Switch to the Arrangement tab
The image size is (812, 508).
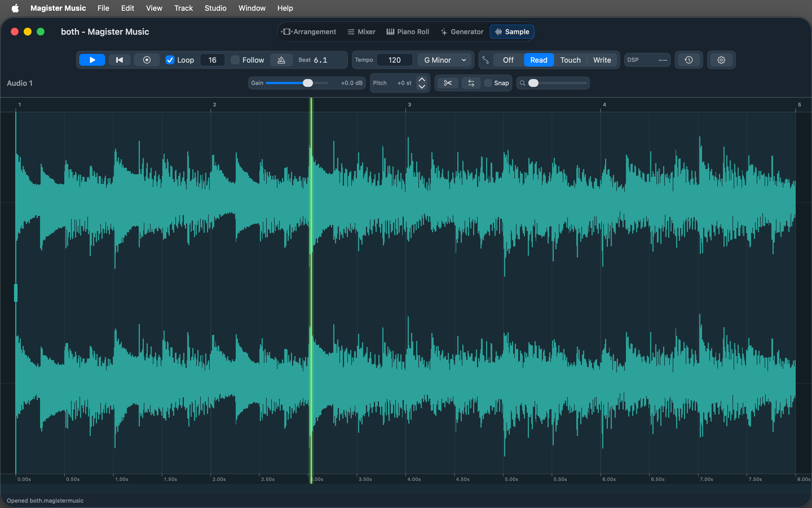pyautogui.click(x=309, y=32)
